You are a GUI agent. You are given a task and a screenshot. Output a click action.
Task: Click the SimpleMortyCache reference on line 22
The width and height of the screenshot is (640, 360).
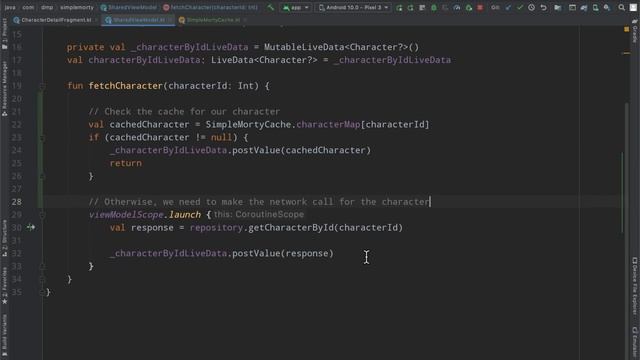[248, 124]
